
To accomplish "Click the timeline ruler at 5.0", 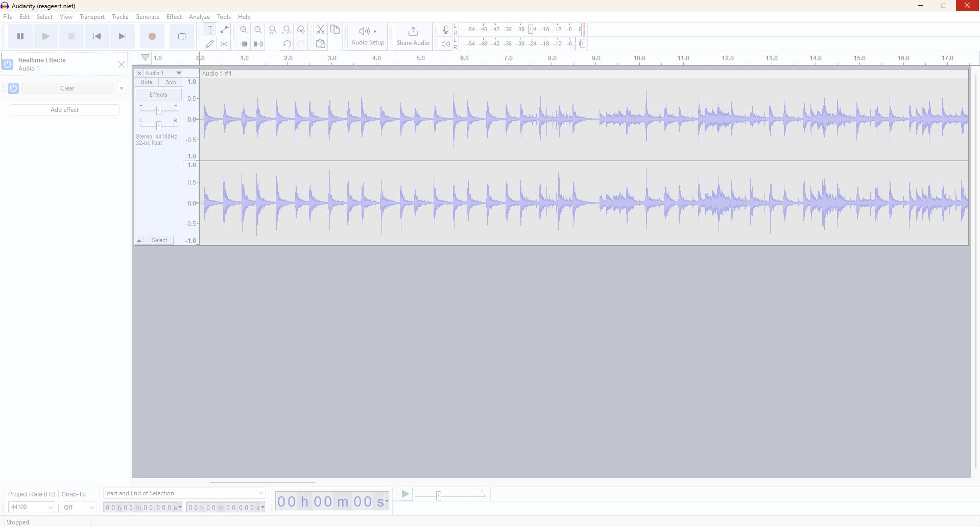I will 420,58.
